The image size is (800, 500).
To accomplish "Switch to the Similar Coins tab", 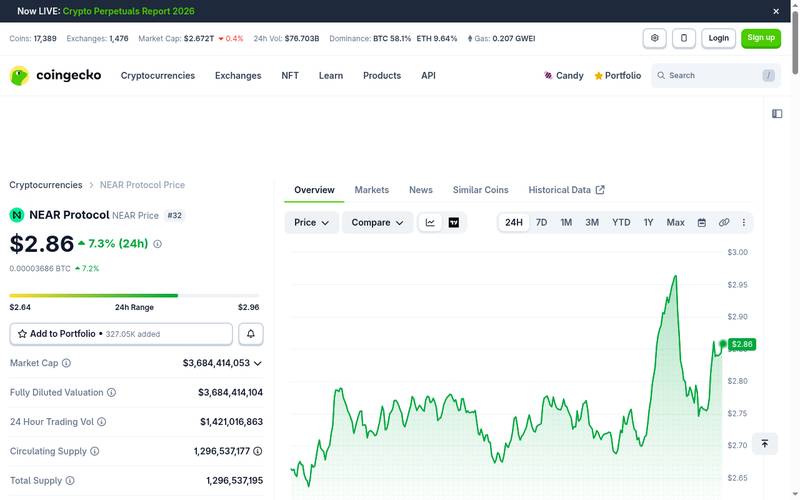I will [x=480, y=190].
